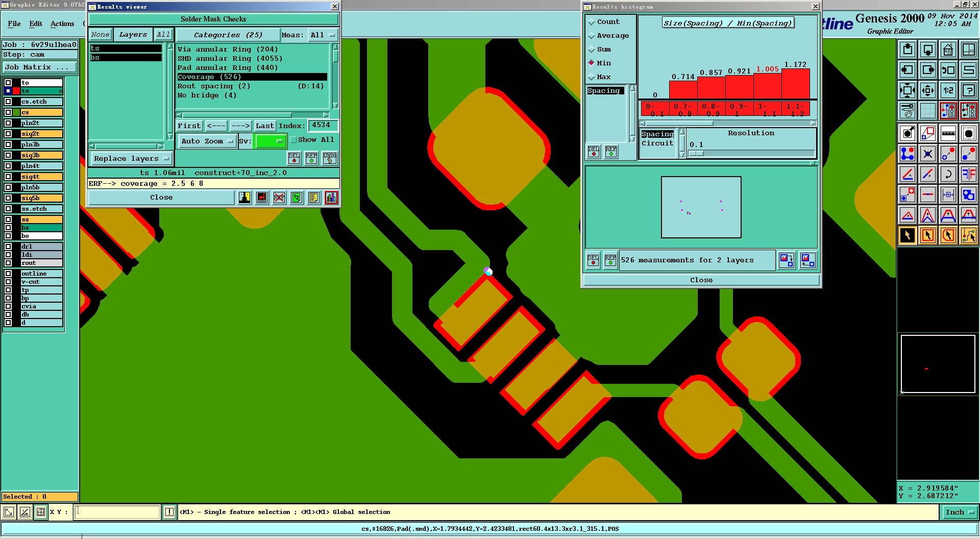Toggle visibility box for outline layer
This screenshot has height=539, width=980.
click(8, 274)
